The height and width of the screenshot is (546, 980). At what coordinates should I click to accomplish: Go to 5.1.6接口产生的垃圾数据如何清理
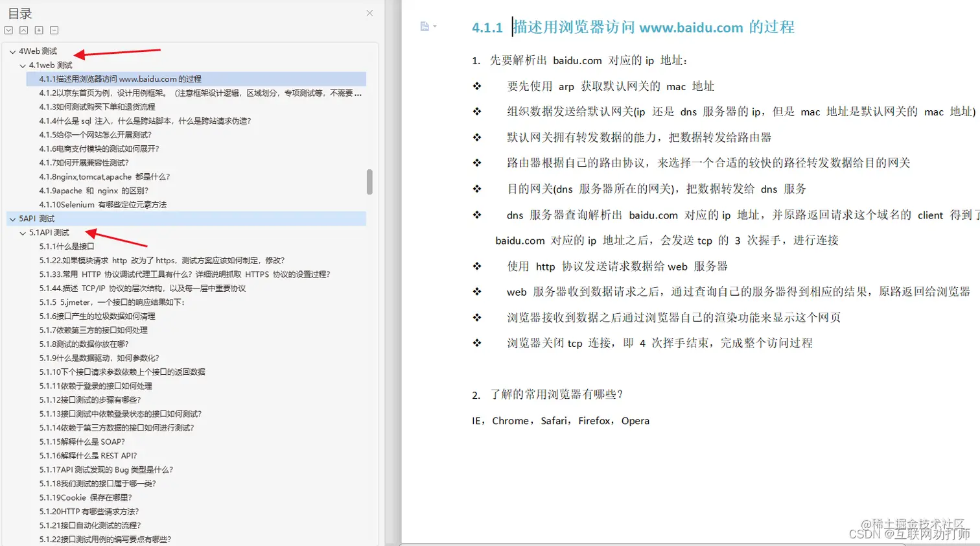97,316
